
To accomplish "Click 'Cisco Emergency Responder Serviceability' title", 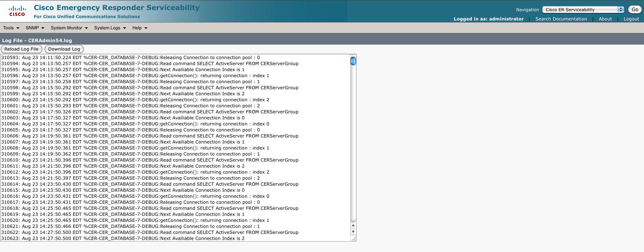I will 117,8.
